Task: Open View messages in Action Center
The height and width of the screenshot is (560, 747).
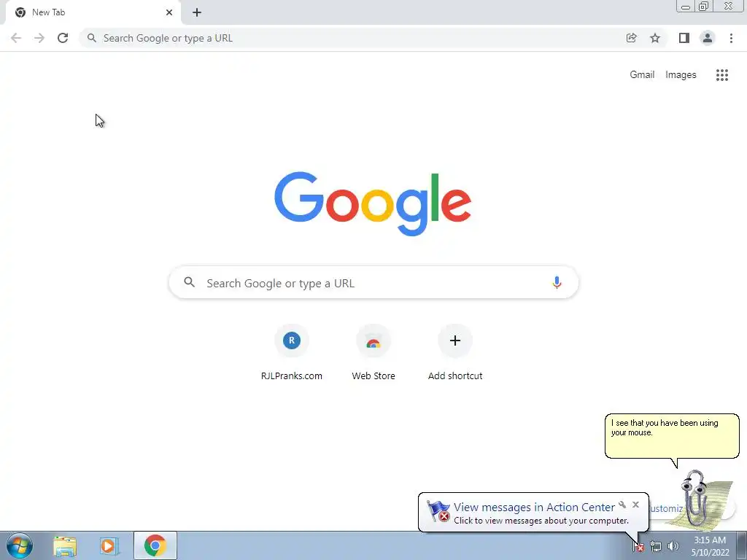Action: [x=533, y=507]
